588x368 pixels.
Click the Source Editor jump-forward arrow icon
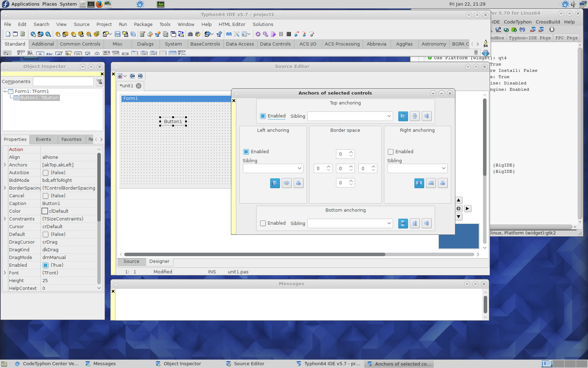click(140, 76)
